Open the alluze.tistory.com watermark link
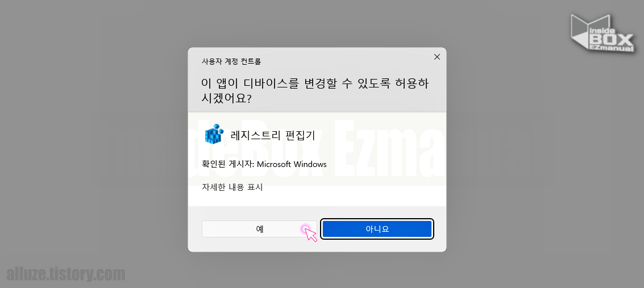 (66, 274)
